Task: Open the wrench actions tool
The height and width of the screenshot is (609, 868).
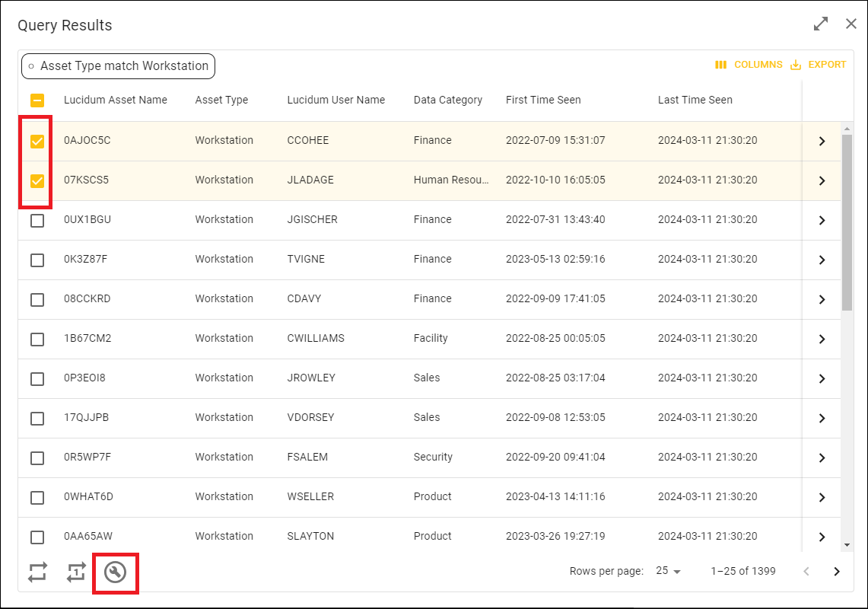Action: pyautogui.click(x=115, y=572)
